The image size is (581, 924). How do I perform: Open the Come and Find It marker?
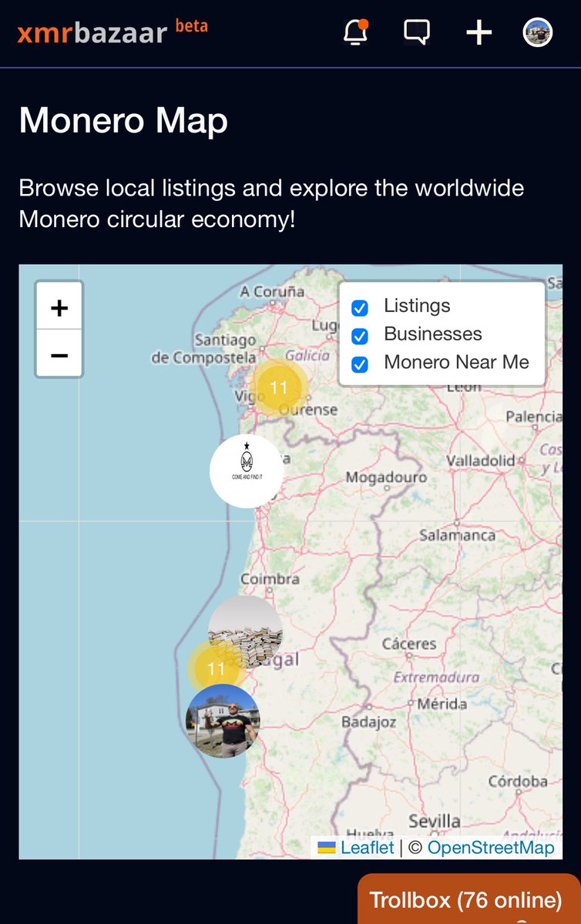[247, 471]
